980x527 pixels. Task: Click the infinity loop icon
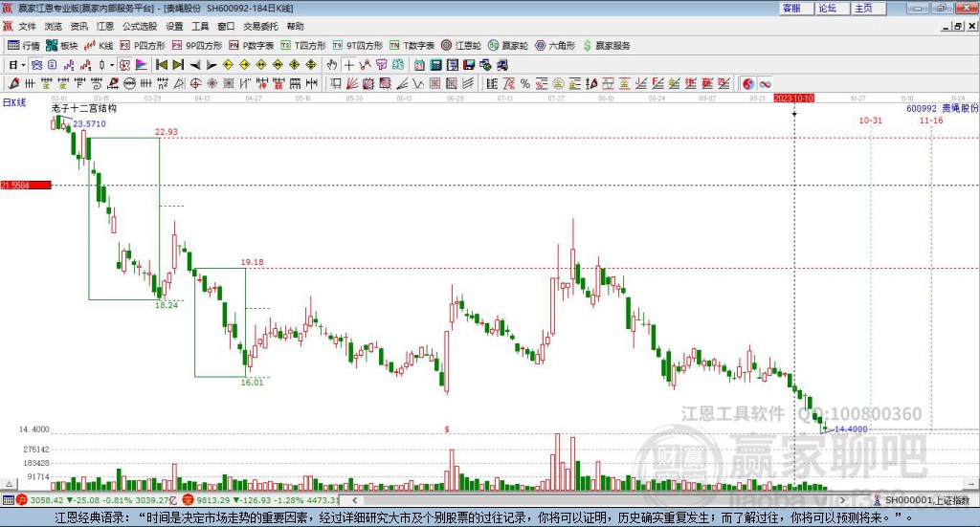pyautogui.click(x=765, y=83)
